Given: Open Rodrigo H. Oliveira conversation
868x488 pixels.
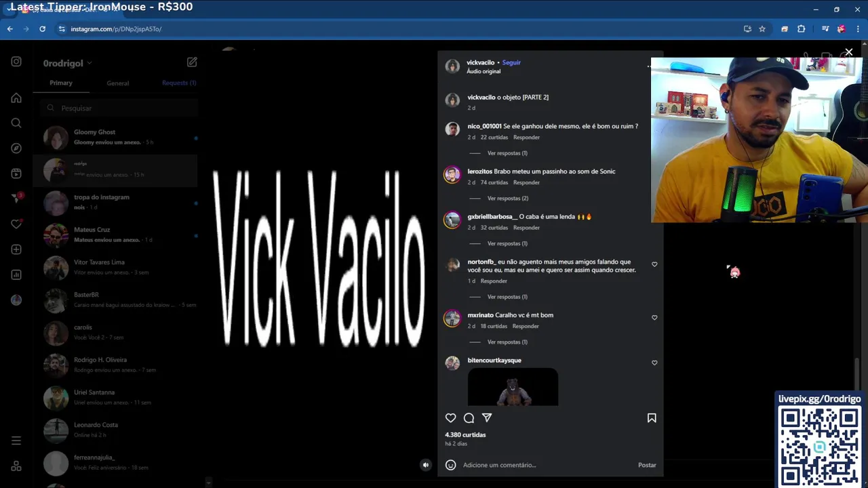Looking at the screenshot, I should pos(115,365).
